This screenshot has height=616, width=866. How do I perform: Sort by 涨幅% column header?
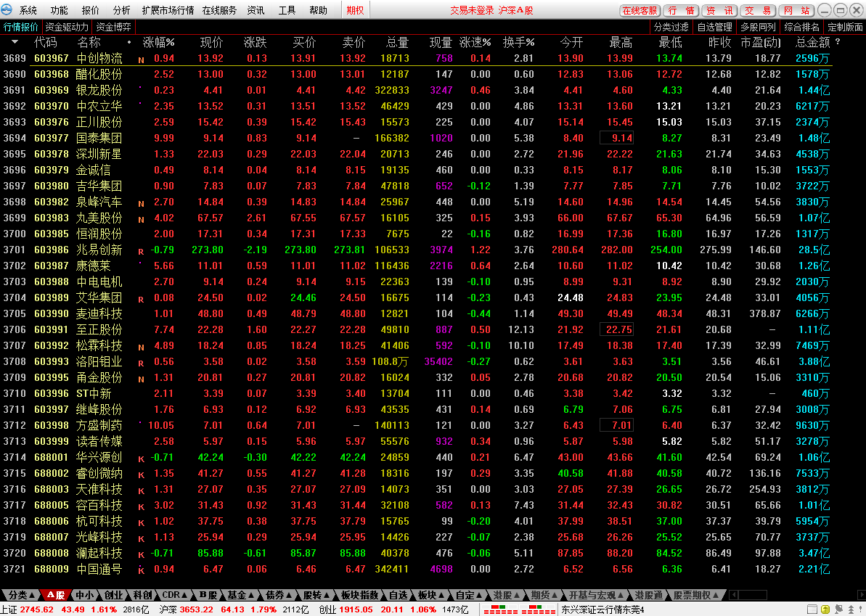(x=158, y=42)
